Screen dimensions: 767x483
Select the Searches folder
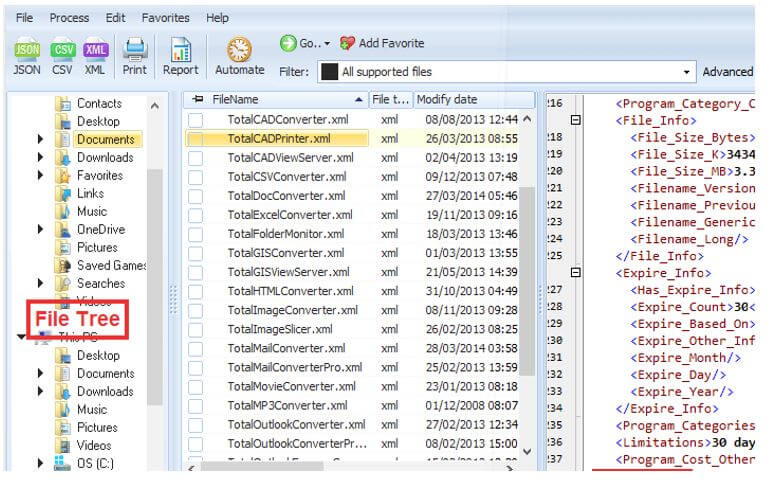(90, 283)
